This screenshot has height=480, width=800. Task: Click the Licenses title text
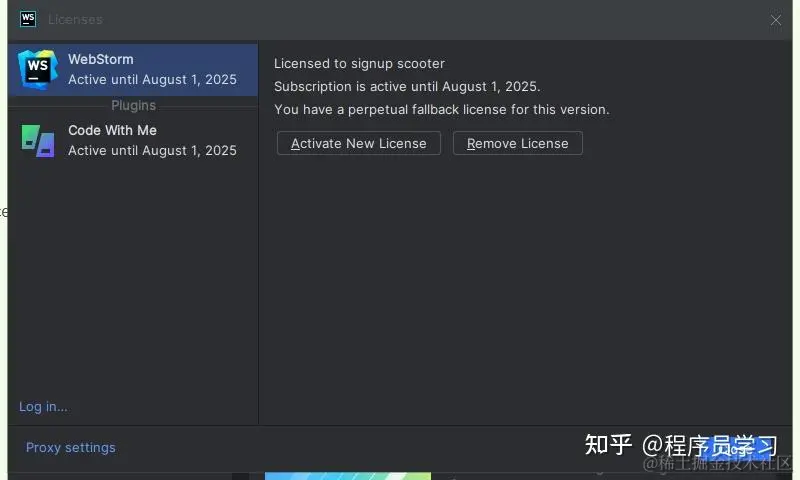click(75, 19)
